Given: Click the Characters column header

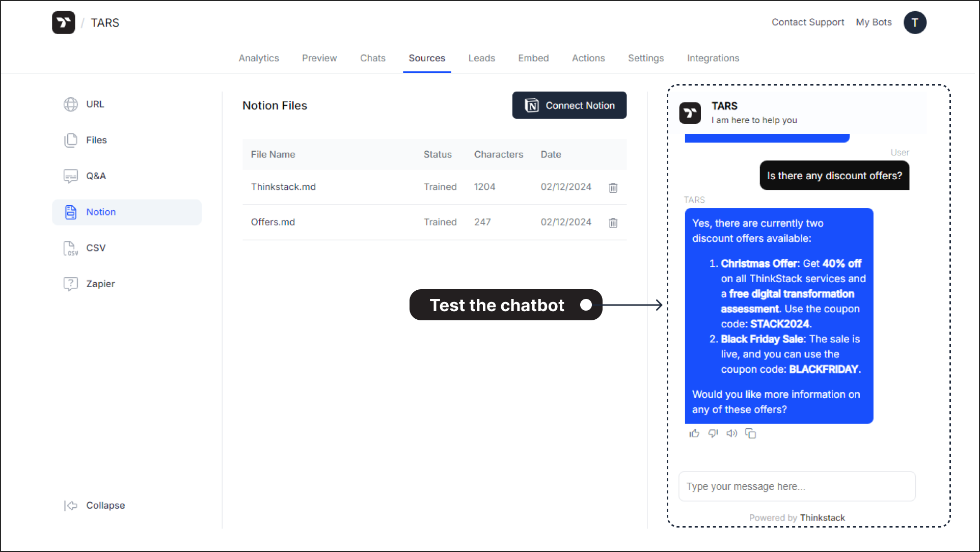Looking at the screenshot, I should pos(499,154).
